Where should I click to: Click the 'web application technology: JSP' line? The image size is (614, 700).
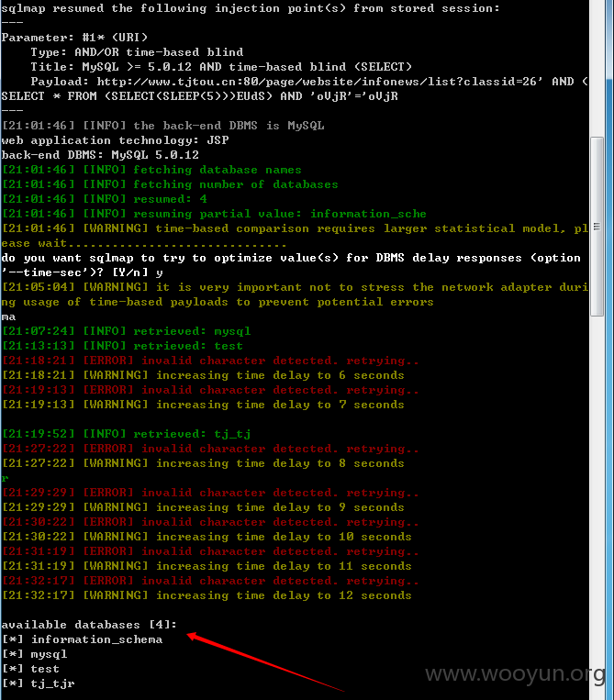(x=116, y=140)
